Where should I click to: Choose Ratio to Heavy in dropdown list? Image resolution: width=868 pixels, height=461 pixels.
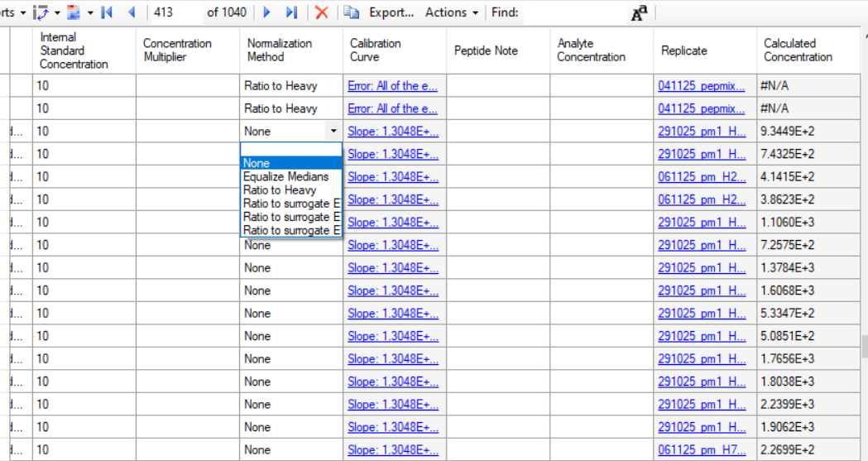279,190
